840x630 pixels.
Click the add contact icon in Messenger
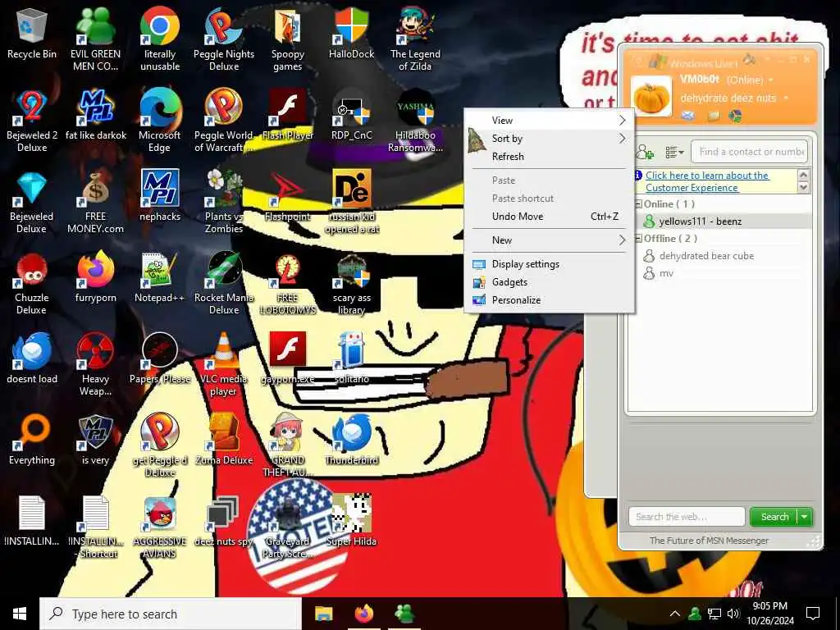[645, 153]
